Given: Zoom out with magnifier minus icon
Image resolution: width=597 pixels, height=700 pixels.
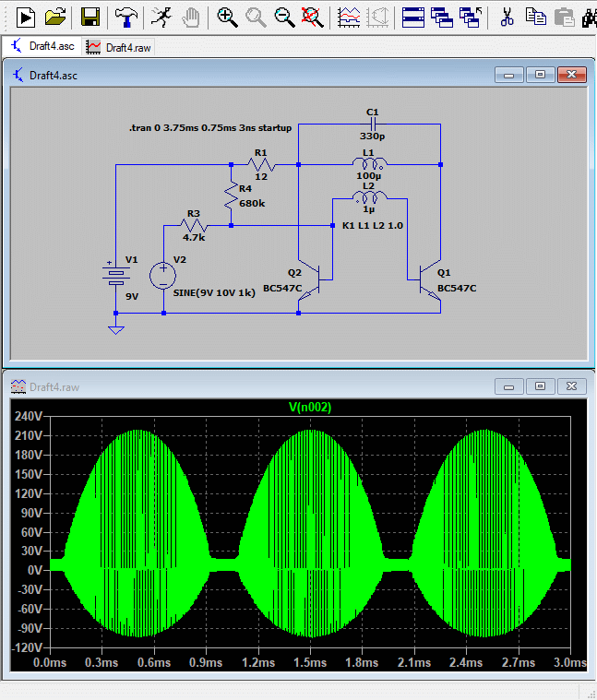Looking at the screenshot, I should point(284,18).
